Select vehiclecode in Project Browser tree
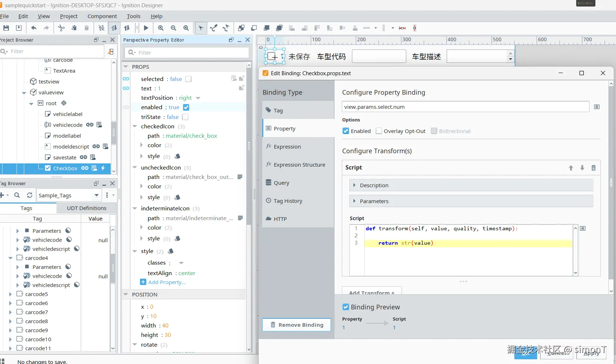Image resolution: width=616 pixels, height=364 pixels. [68, 125]
